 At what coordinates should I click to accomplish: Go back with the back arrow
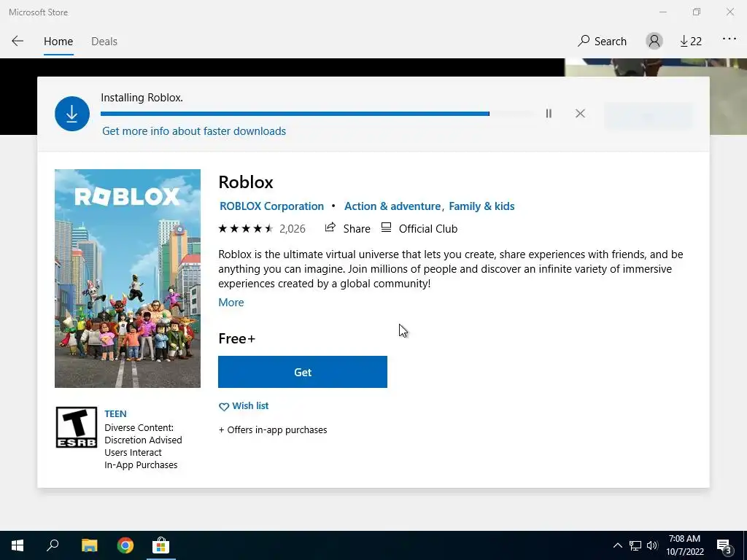[x=18, y=41]
